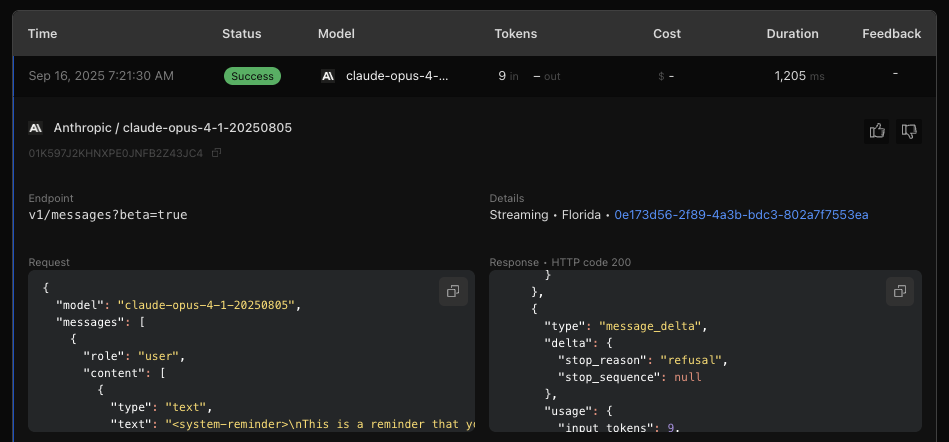Click the Model column header

(x=336, y=34)
